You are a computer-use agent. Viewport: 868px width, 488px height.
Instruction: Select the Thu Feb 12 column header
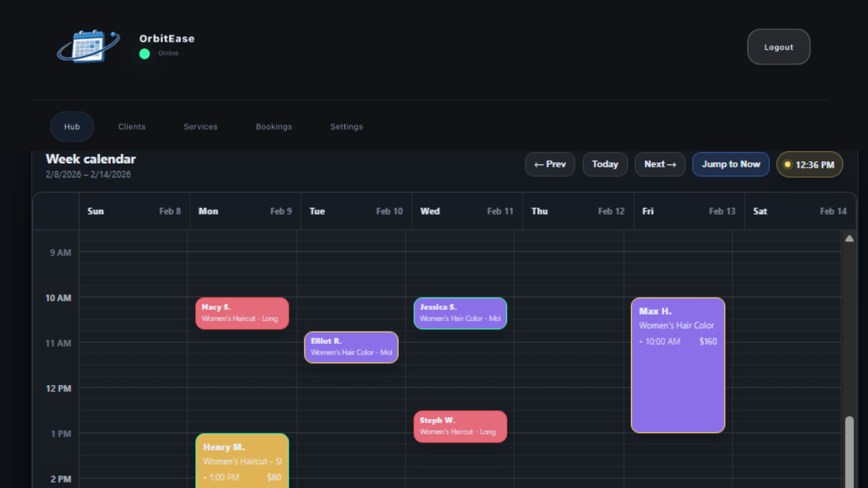click(578, 211)
